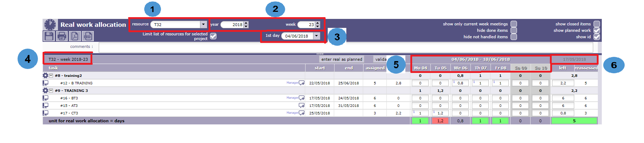
Task: Click the year field showing 2018
Action: pyautogui.click(x=232, y=24)
